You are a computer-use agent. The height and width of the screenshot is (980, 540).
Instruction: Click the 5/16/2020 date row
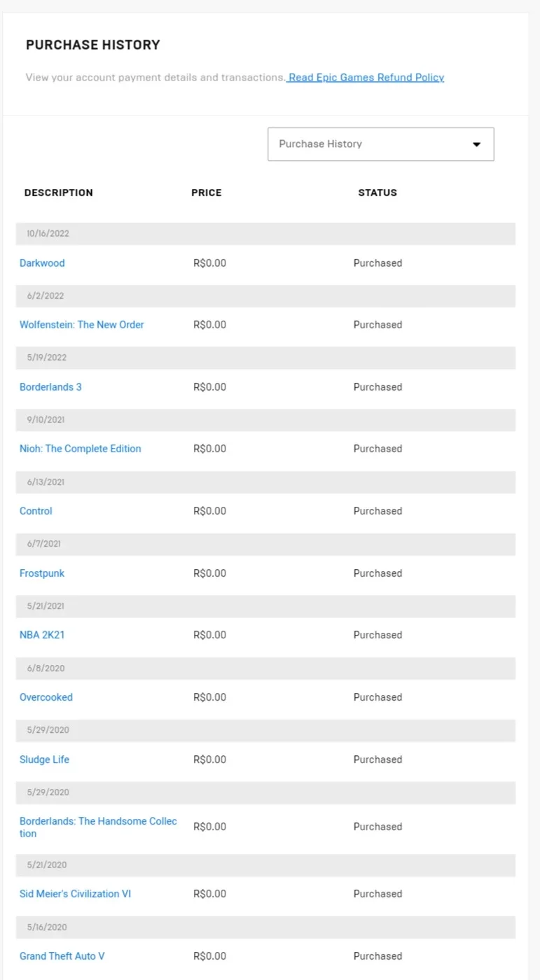[265, 927]
